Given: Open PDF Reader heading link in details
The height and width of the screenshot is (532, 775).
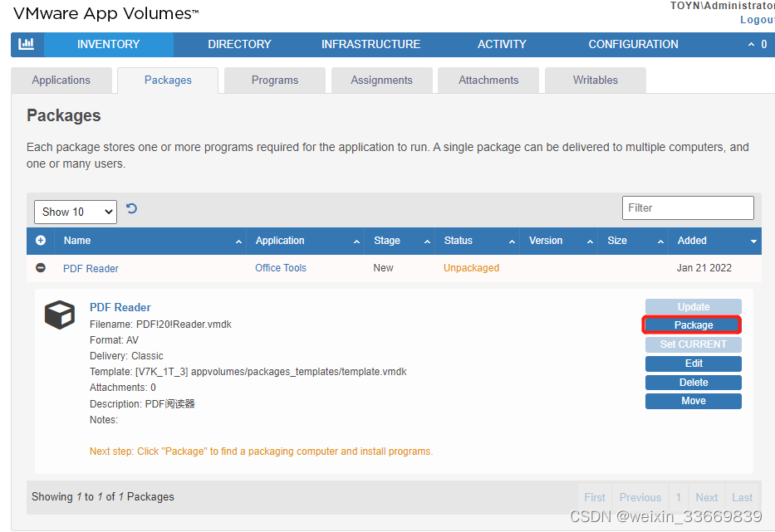Looking at the screenshot, I should 120,307.
